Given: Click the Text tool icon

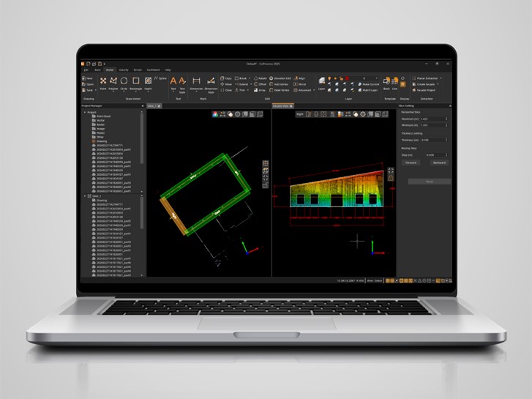Looking at the screenshot, I should (173, 81).
